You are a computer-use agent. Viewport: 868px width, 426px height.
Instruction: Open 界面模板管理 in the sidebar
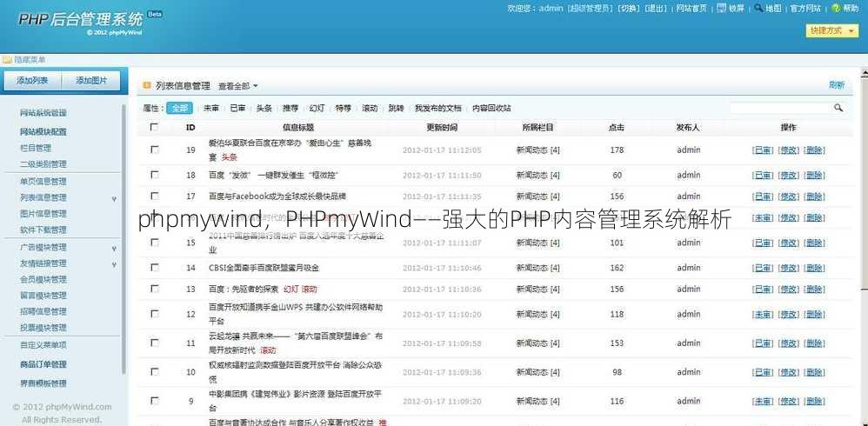point(43,383)
